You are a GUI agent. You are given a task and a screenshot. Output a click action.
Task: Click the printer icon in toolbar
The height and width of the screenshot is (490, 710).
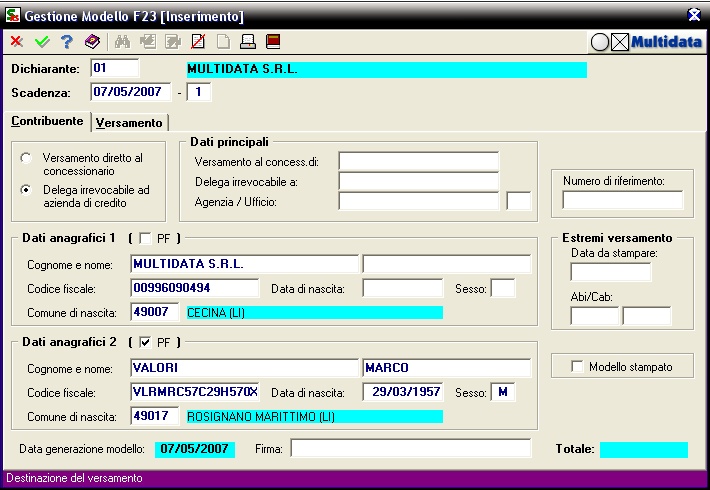(248, 42)
